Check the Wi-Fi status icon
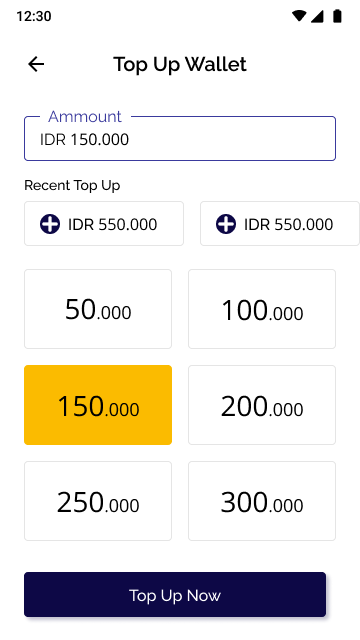This screenshot has width=360, height=640. coord(299,16)
